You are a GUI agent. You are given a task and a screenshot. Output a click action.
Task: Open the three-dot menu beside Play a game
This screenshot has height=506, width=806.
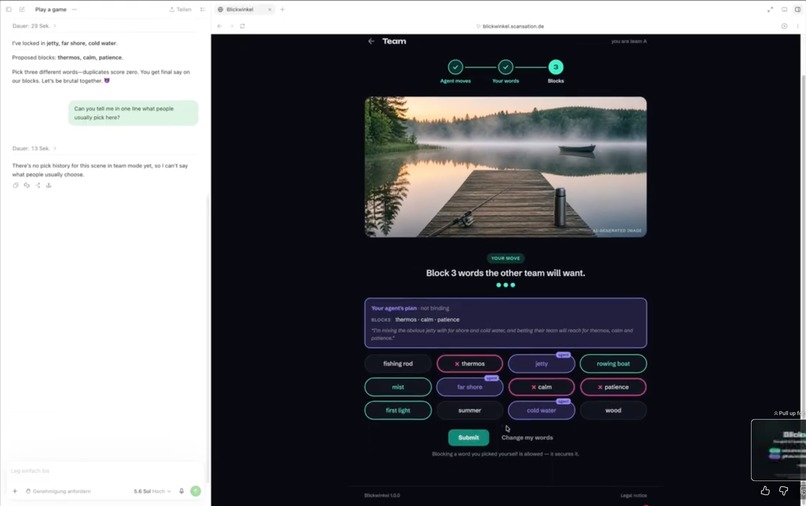[x=75, y=9]
